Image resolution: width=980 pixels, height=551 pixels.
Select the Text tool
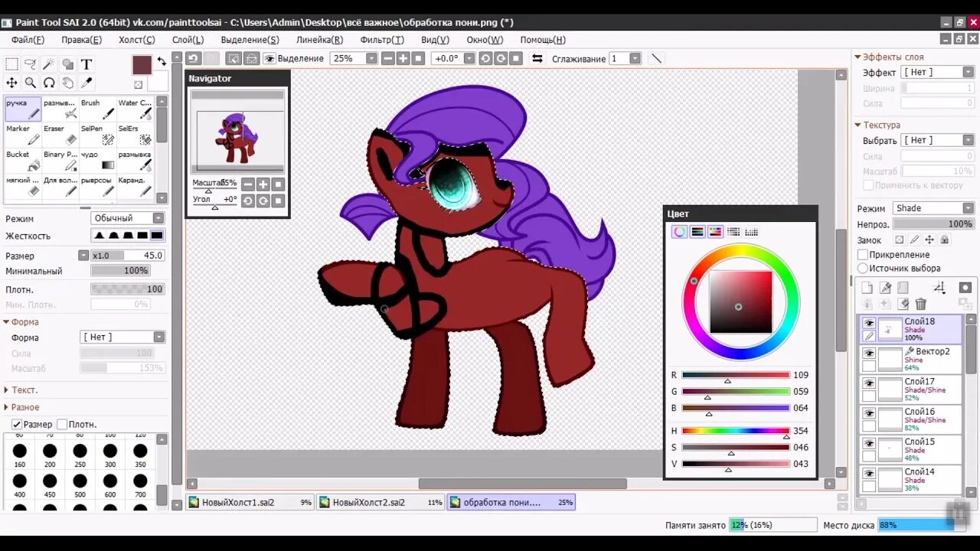pyautogui.click(x=87, y=64)
